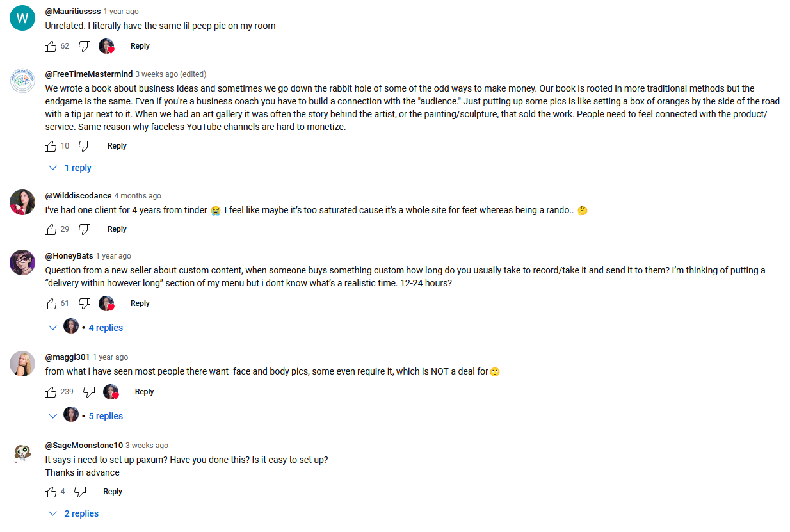Toggle like on @Wilddiscodance comment
Screen dimensions: 790x532
click(51, 229)
